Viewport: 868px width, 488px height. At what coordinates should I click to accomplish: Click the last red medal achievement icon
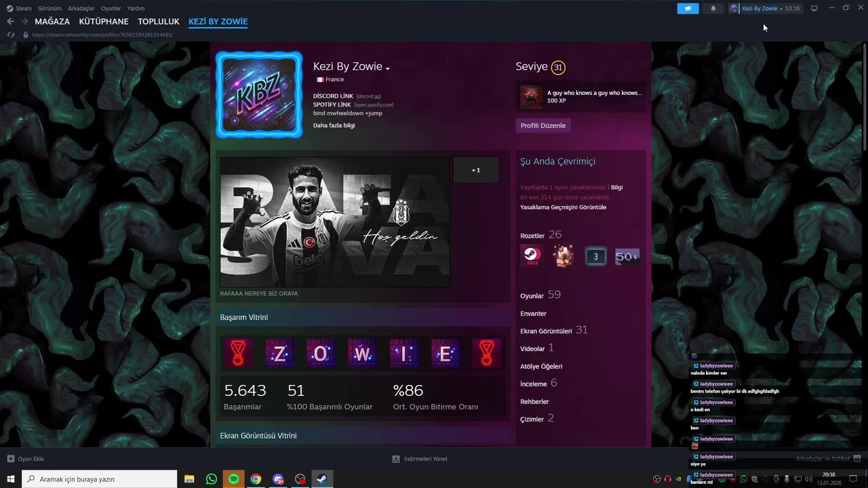click(486, 353)
